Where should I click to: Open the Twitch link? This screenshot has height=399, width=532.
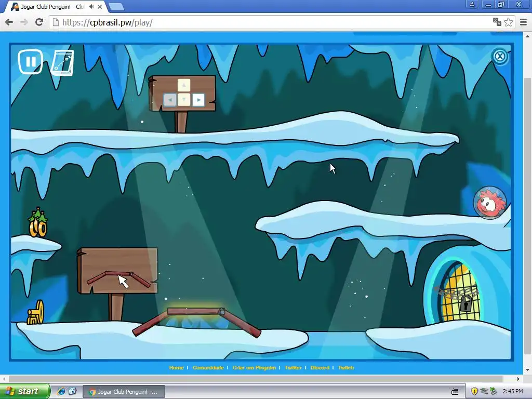[x=346, y=367]
